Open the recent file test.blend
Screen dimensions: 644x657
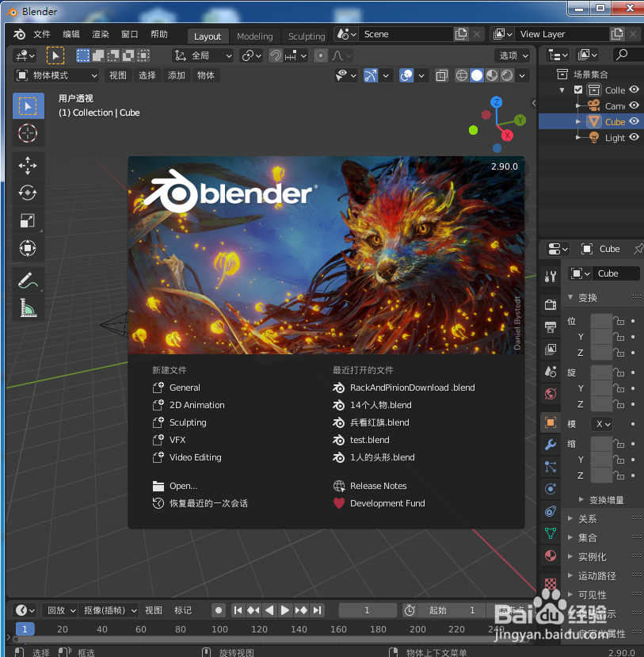(368, 440)
